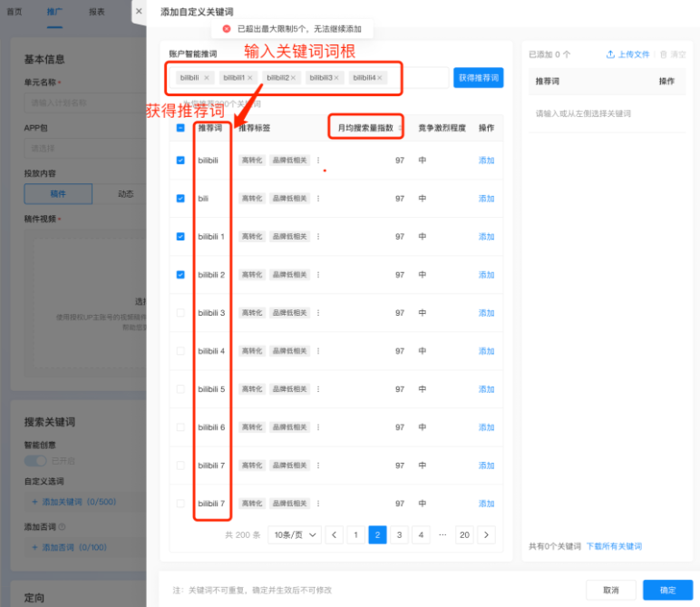Open the APP包 select dropdown
The height and width of the screenshot is (607, 700).
coord(85,148)
